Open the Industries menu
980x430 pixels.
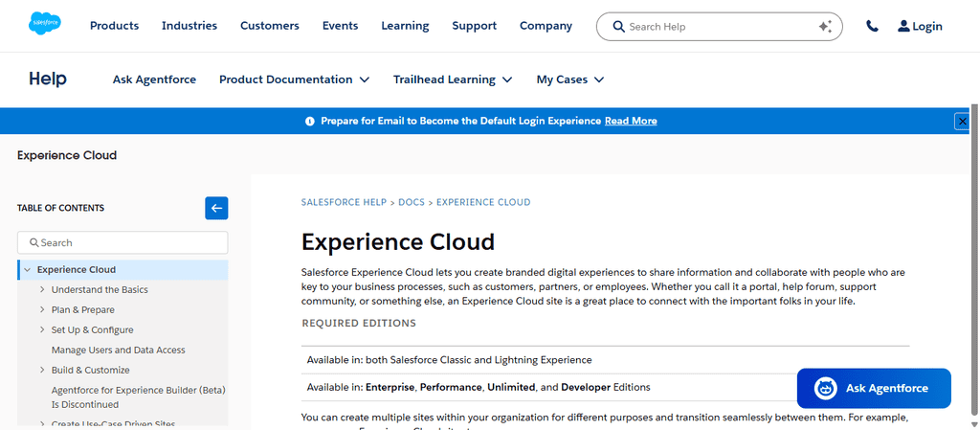tap(189, 26)
